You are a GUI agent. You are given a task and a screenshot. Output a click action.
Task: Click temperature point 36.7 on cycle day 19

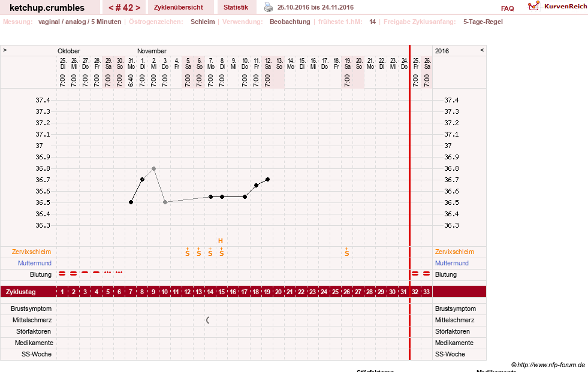click(x=268, y=180)
